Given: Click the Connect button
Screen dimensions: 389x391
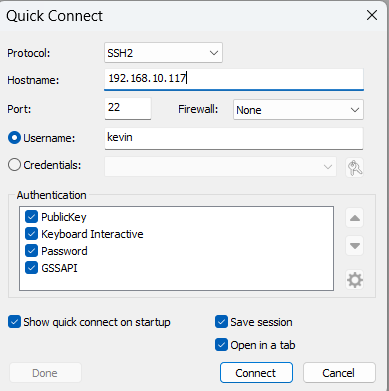Looking at the screenshot, I should point(256,373).
